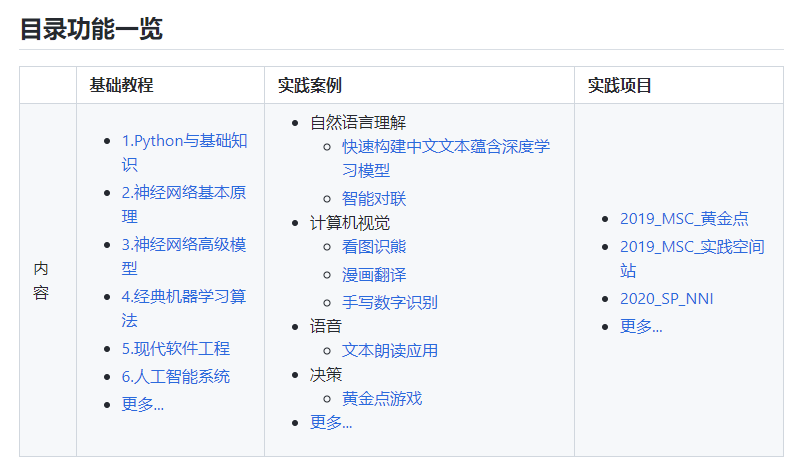Click the '语音' category text
The width and height of the screenshot is (800, 471).
click(326, 327)
